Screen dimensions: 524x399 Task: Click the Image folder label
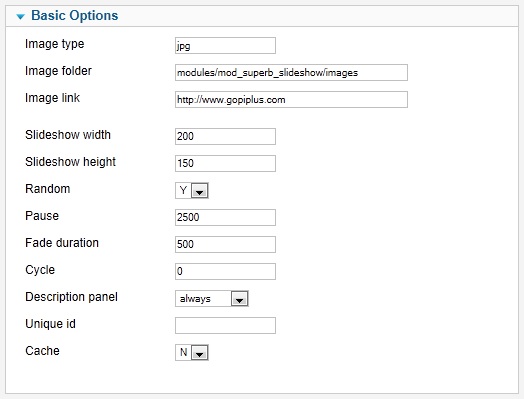click(58, 71)
